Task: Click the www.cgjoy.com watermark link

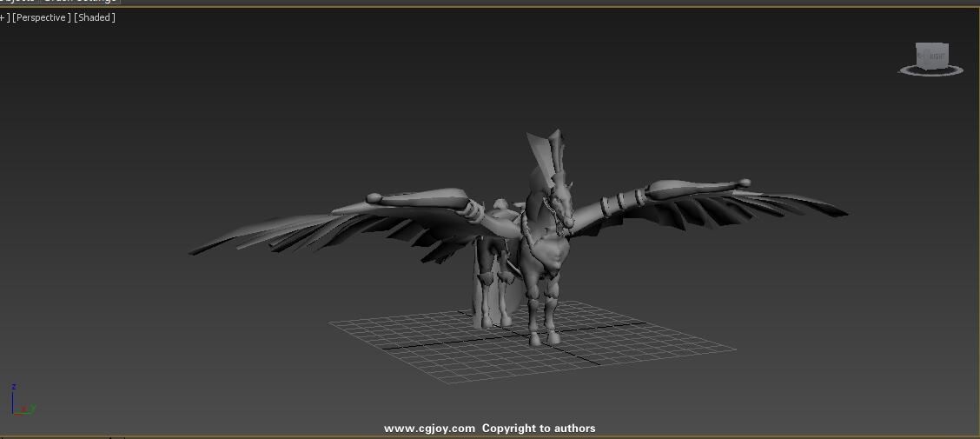Action: 429,428
